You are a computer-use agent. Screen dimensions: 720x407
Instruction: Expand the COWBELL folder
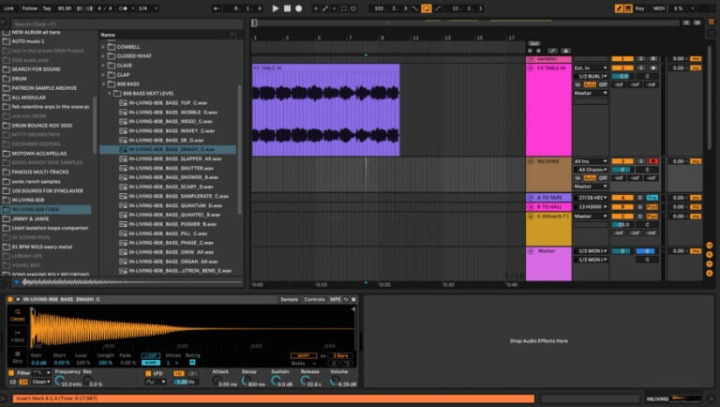click(103, 47)
